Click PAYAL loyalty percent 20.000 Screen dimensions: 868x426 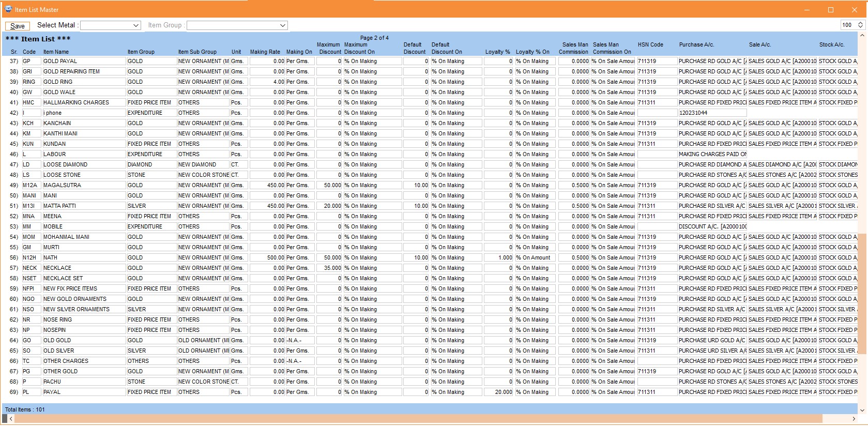(x=498, y=392)
